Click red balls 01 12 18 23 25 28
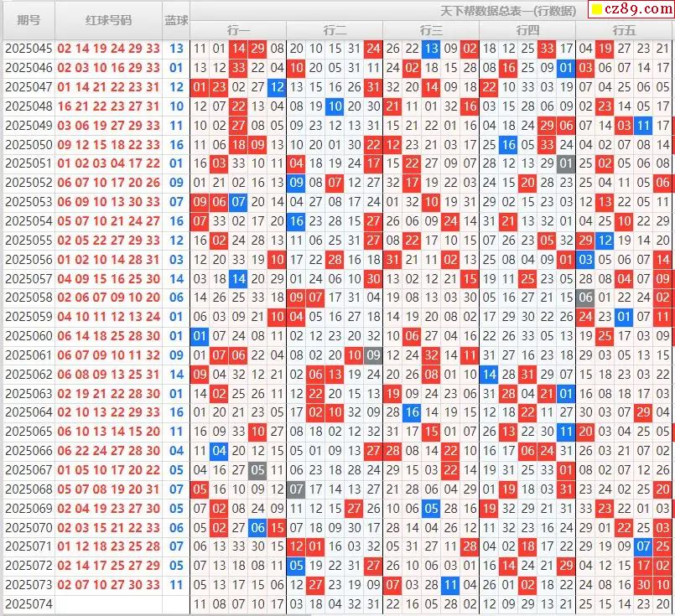Image resolution: width=675 pixels, height=616 pixels. pos(108,546)
